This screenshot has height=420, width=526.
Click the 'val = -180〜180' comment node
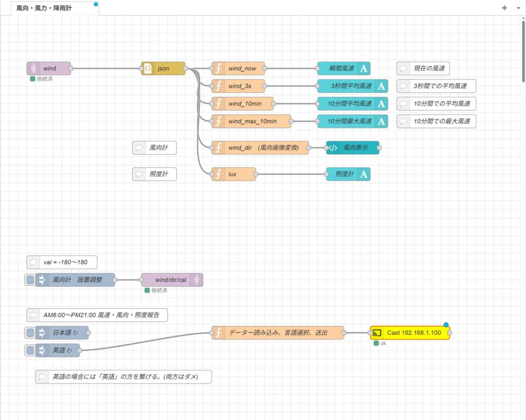[x=62, y=262]
